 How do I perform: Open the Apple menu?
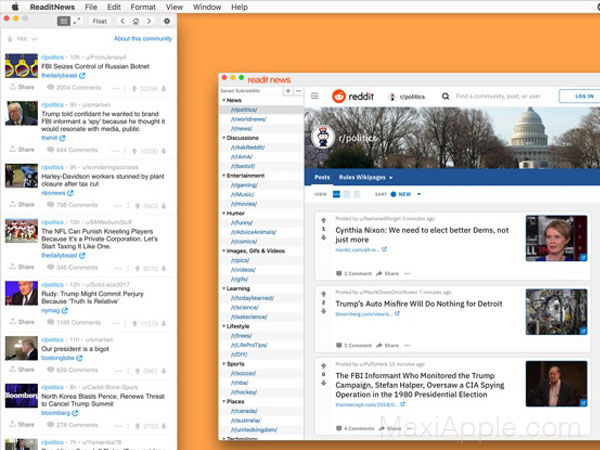pyautogui.click(x=15, y=7)
